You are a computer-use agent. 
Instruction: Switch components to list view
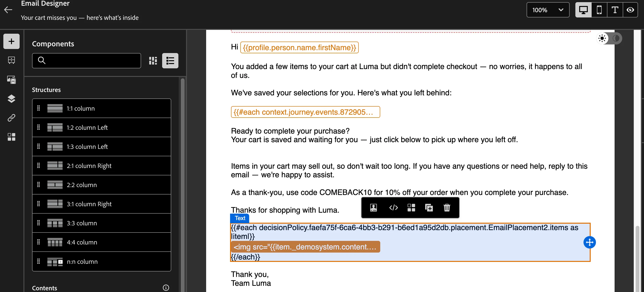(170, 61)
